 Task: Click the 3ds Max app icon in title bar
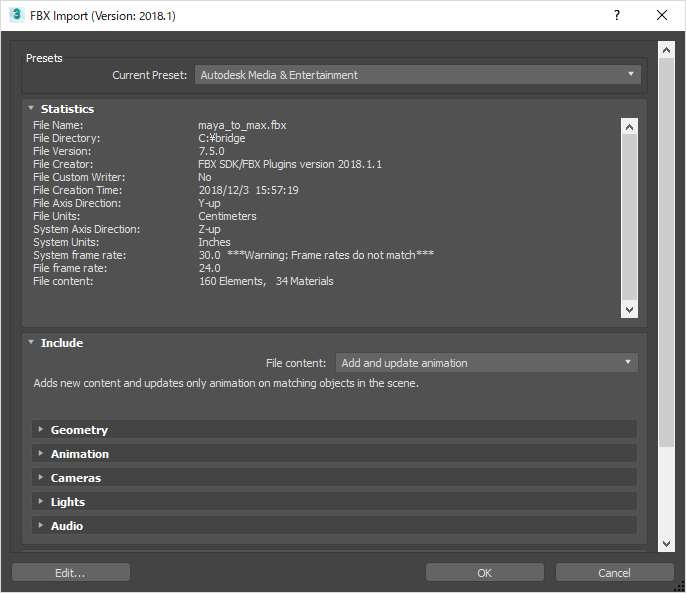(16, 15)
